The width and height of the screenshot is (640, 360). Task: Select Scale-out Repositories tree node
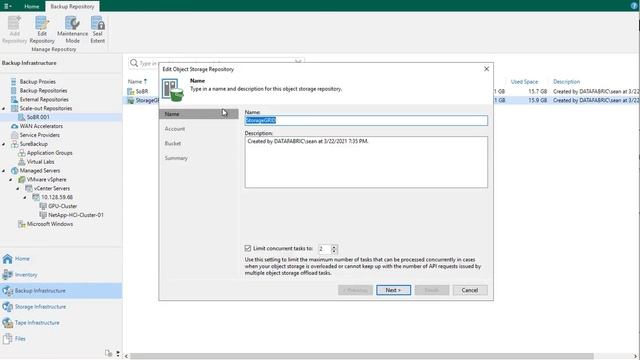pos(46,109)
